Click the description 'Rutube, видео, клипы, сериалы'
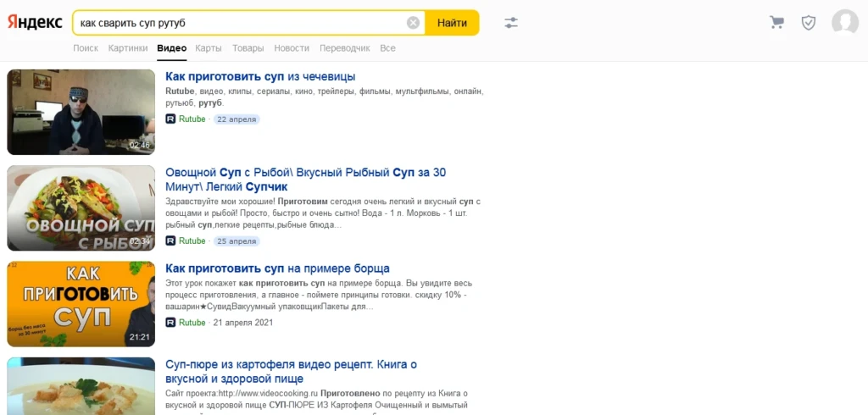The image size is (868, 415). pyautogui.click(x=325, y=97)
